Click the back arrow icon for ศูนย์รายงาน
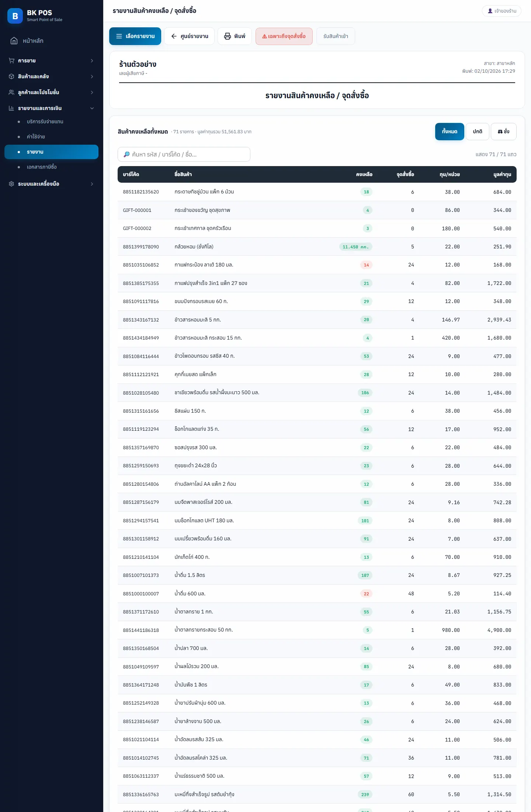 pos(174,36)
